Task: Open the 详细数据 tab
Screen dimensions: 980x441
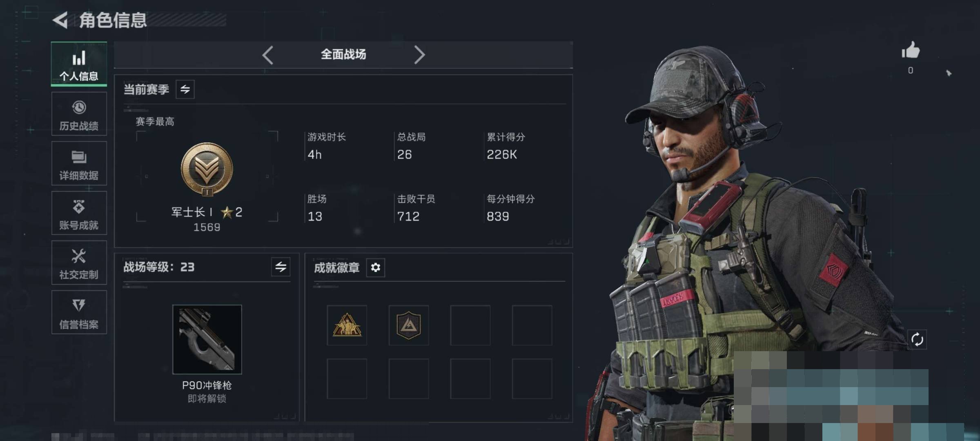Action: point(79,163)
